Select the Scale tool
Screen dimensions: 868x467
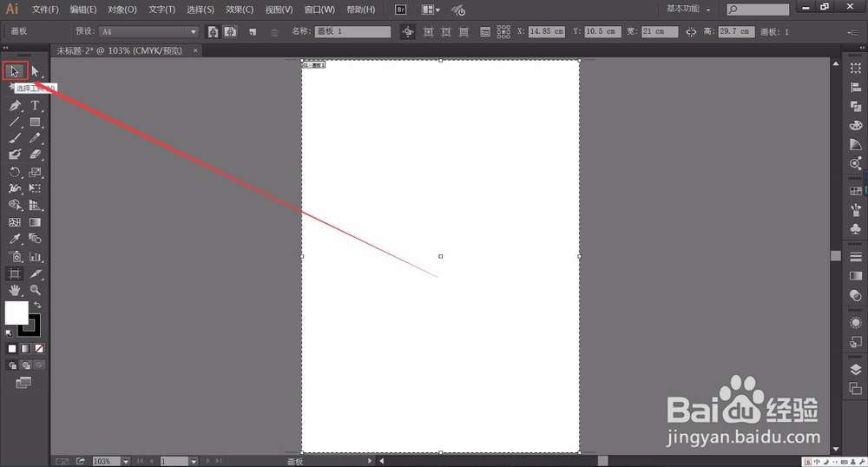click(x=36, y=172)
